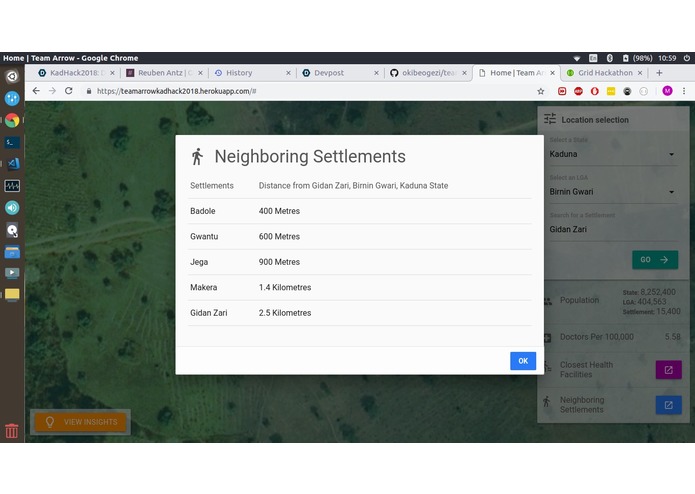Bookmark this page with the star icon
This screenshot has height=494, width=695.
click(x=540, y=91)
